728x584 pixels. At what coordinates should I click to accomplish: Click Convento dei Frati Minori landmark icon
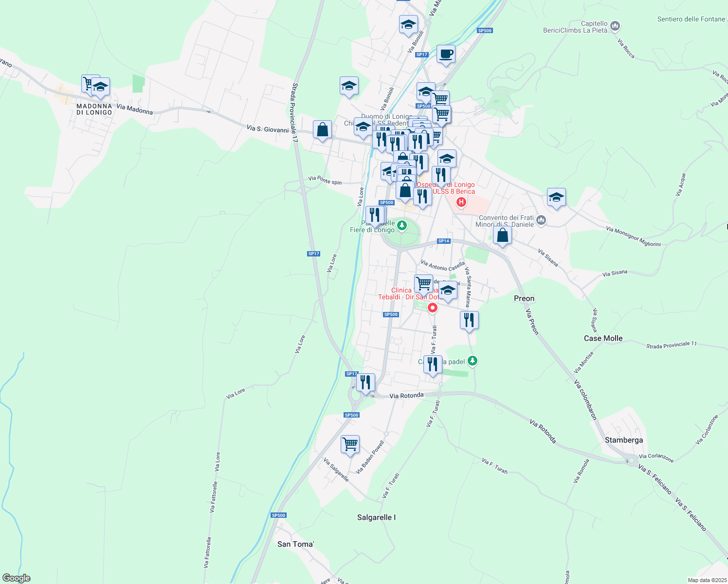pos(541,221)
